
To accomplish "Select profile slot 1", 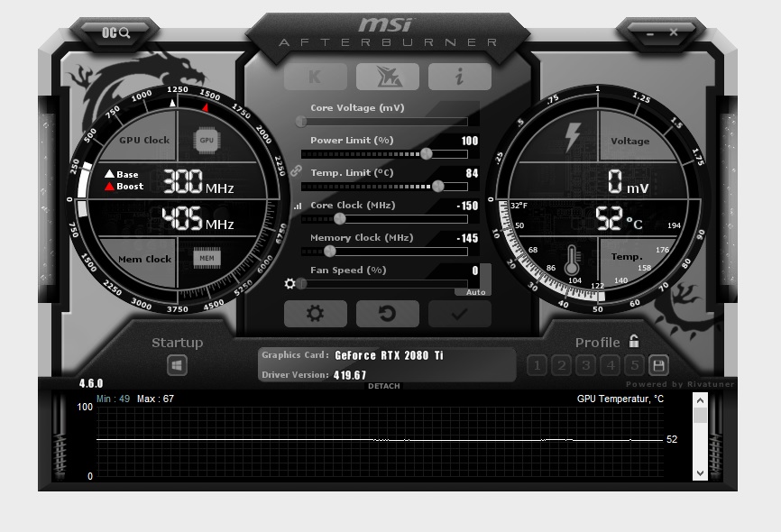I will [x=537, y=365].
